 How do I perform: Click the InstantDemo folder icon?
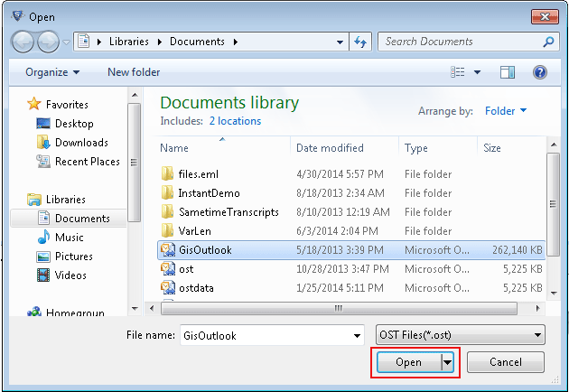(x=167, y=192)
